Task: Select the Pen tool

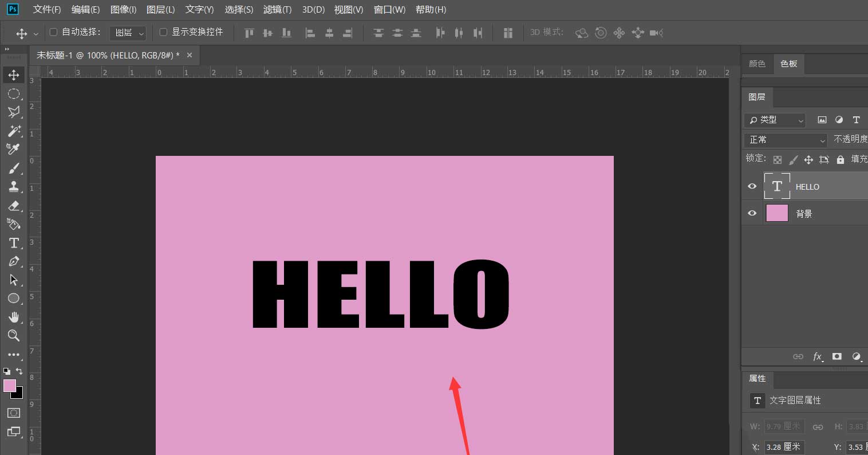Action: pos(14,261)
